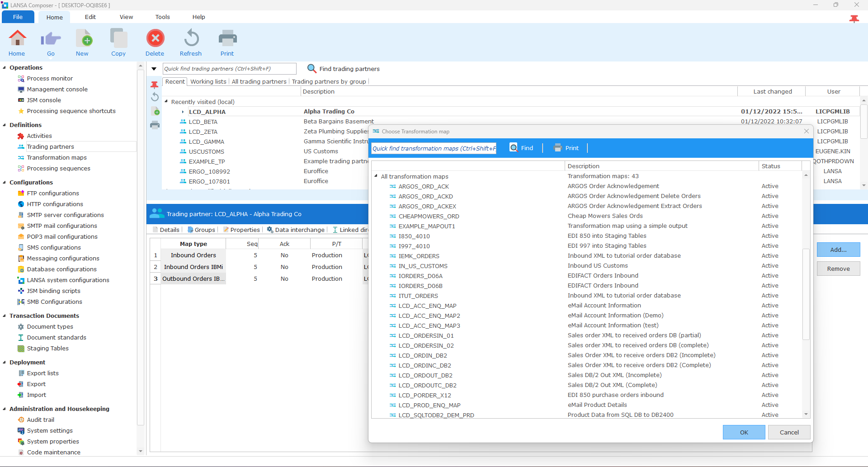868x467 pixels.
Task: Click the quick find transformation maps field
Action: 434,148
